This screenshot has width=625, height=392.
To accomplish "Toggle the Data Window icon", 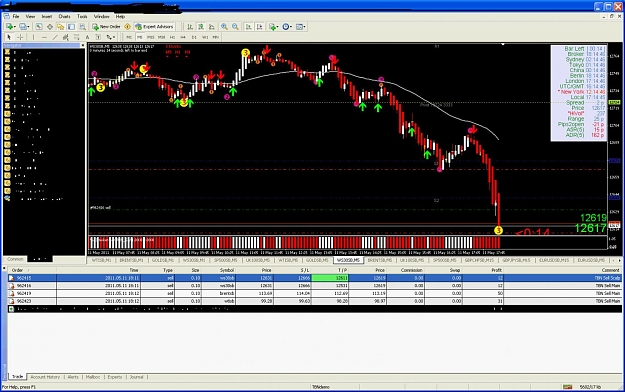I will [50, 27].
